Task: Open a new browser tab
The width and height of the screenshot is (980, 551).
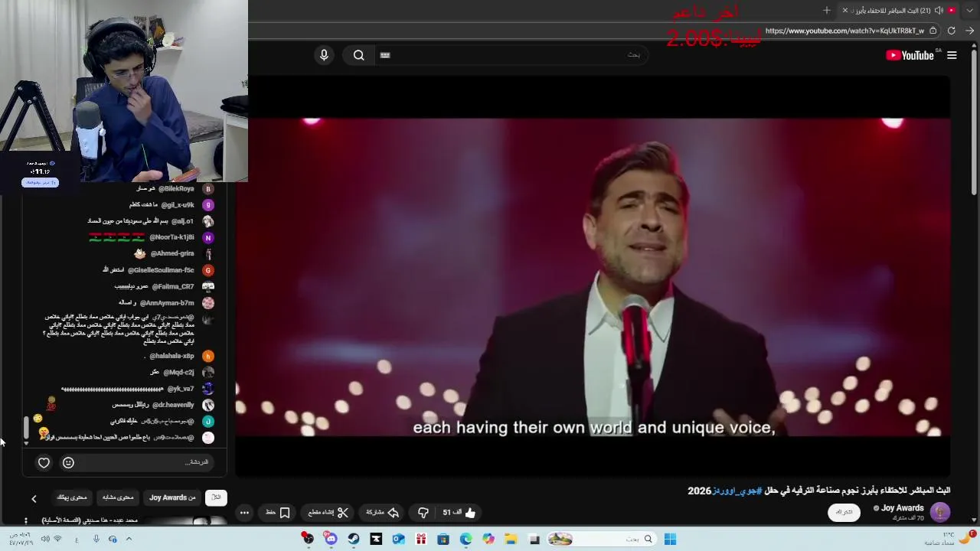Action: 827,11
